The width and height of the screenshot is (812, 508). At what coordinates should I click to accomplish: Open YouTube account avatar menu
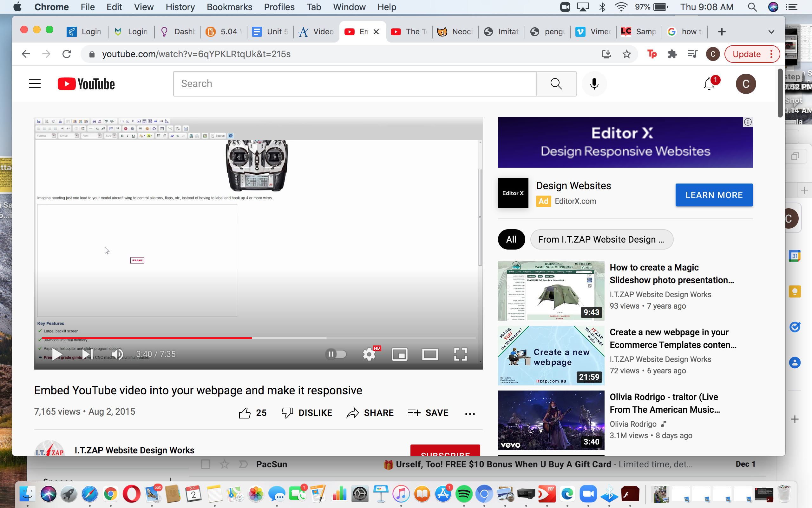point(746,84)
